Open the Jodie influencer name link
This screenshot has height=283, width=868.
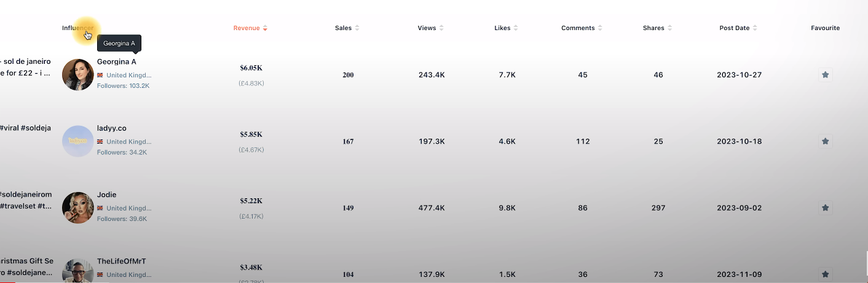pos(107,195)
